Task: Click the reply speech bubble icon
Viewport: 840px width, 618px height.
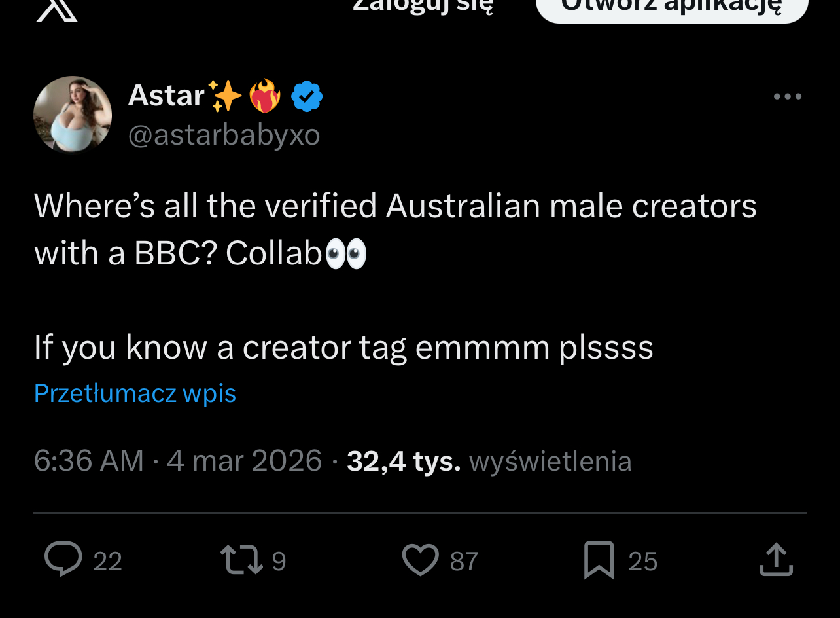Action: pyautogui.click(x=63, y=560)
